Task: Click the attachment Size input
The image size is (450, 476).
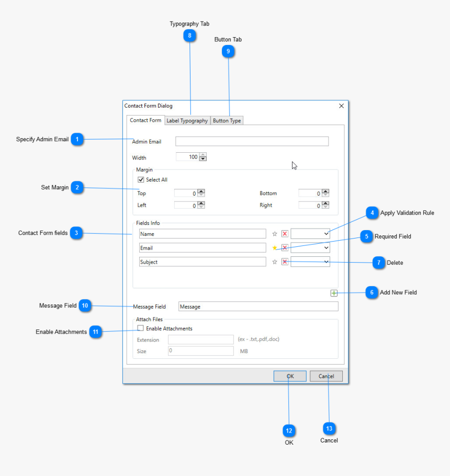Action: click(x=201, y=350)
